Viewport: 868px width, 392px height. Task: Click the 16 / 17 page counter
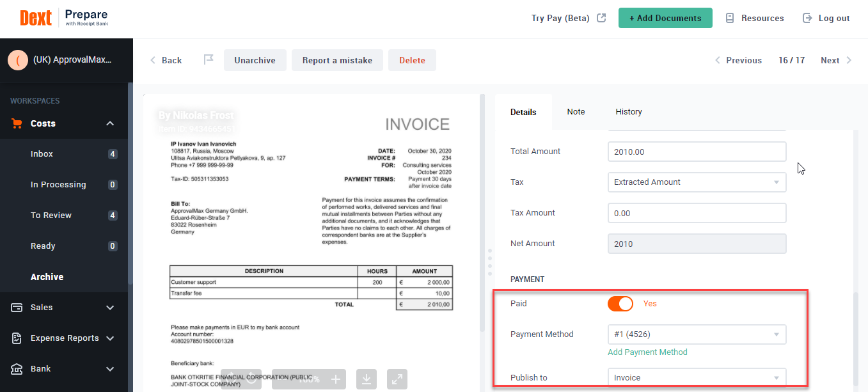click(791, 60)
